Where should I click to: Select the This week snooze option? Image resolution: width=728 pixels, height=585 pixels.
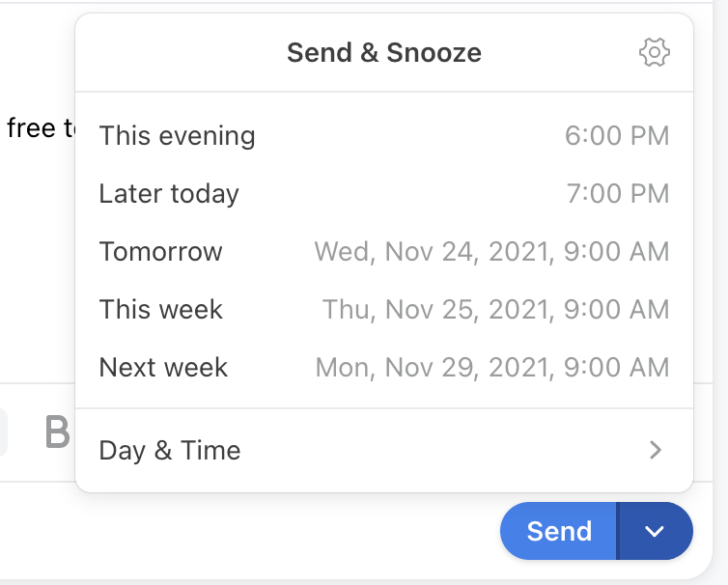point(384,309)
